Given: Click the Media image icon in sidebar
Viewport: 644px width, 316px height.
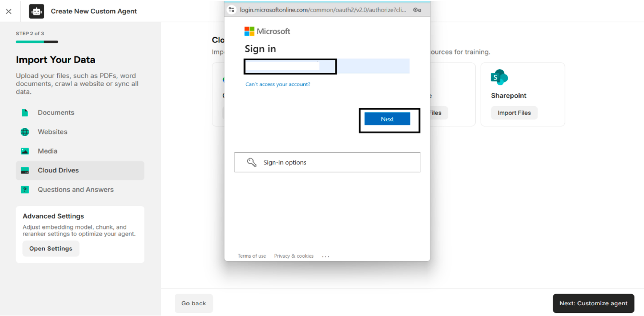Looking at the screenshot, I should 24,151.
